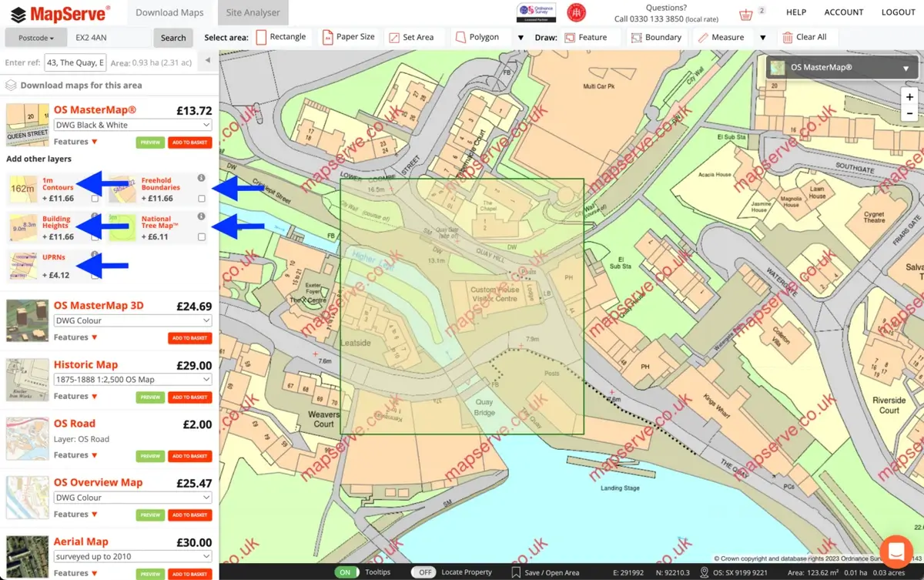The image size is (924, 580).
Task: Click the Save / Open Area bookmark icon
Action: (x=516, y=572)
